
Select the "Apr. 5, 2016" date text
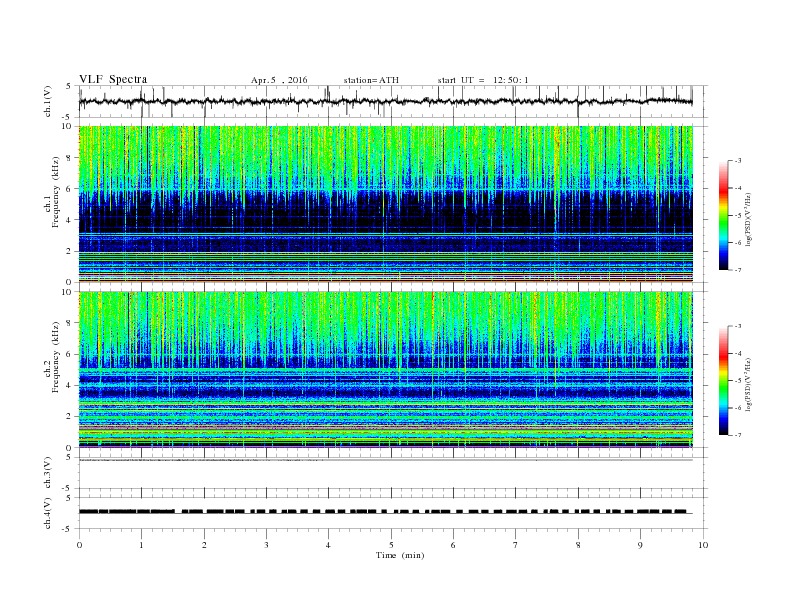click(279, 80)
